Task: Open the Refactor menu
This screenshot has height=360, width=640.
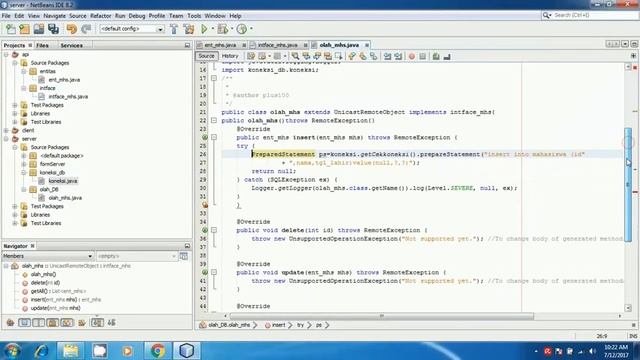Action: (x=100, y=16)
